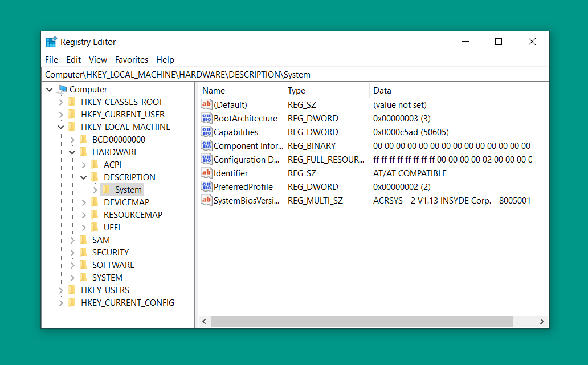Open the Favorites menu
The height and width of the screenshot is (365, 588).
(x=132, y=60)
